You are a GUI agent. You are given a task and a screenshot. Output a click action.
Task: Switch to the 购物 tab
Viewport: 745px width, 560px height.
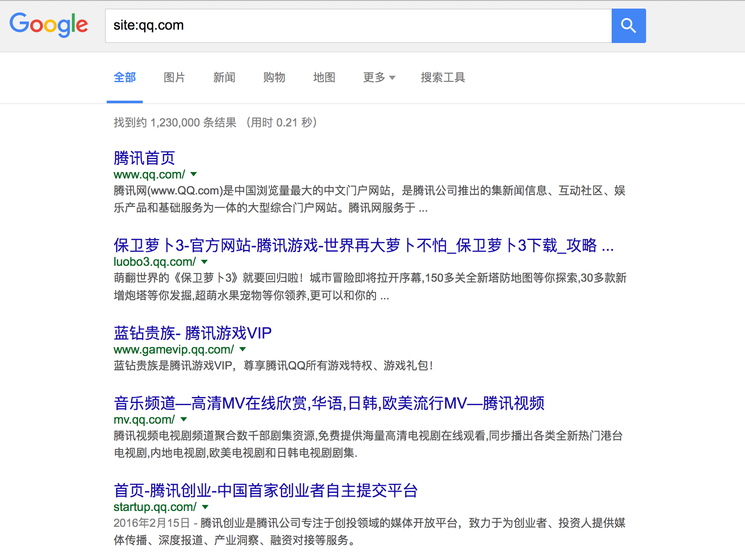coord(274,78)
